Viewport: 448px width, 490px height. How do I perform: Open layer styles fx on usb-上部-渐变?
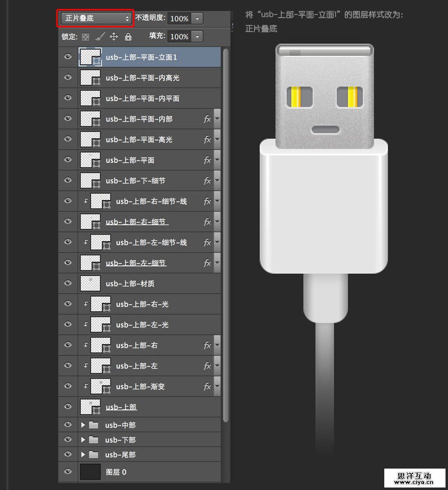pyautogui.click(x=207, y=386)
